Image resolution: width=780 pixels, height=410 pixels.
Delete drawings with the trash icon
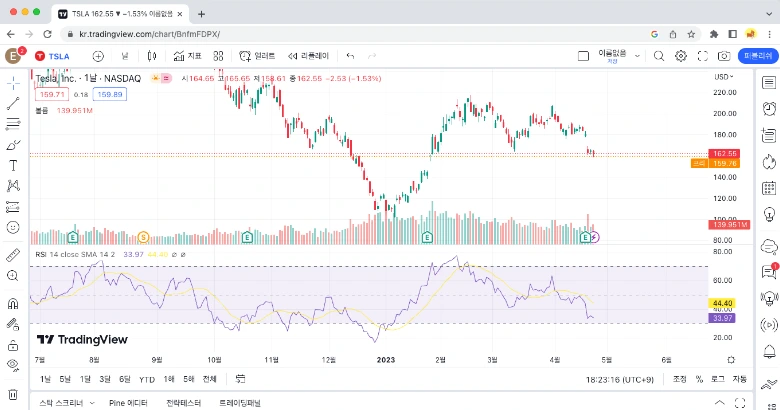click(x=13, y=395)
